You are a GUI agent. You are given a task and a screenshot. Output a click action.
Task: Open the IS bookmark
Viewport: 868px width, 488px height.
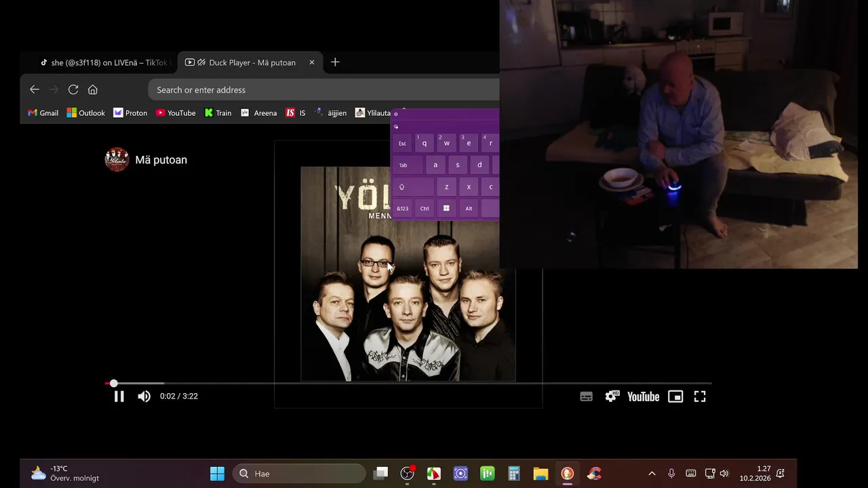coord(296,113)
